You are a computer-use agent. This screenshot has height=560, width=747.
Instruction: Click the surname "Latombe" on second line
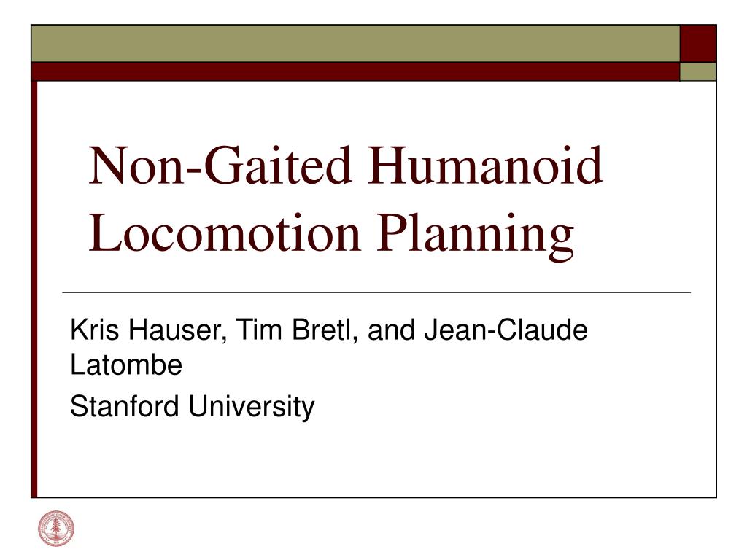(126, 365)
